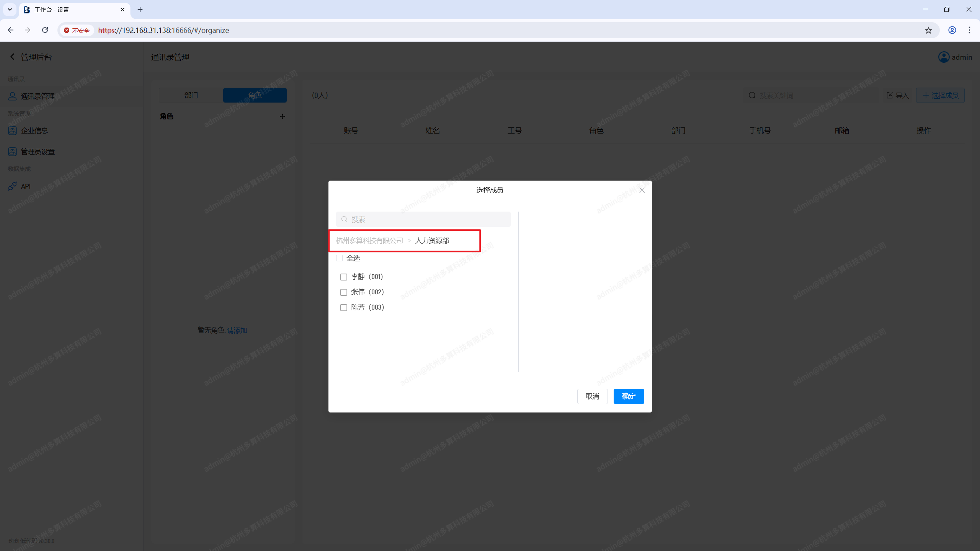This screenshot has height=551, width=980.
Task: Open Chrome three-dot menu
Action: 969,30
